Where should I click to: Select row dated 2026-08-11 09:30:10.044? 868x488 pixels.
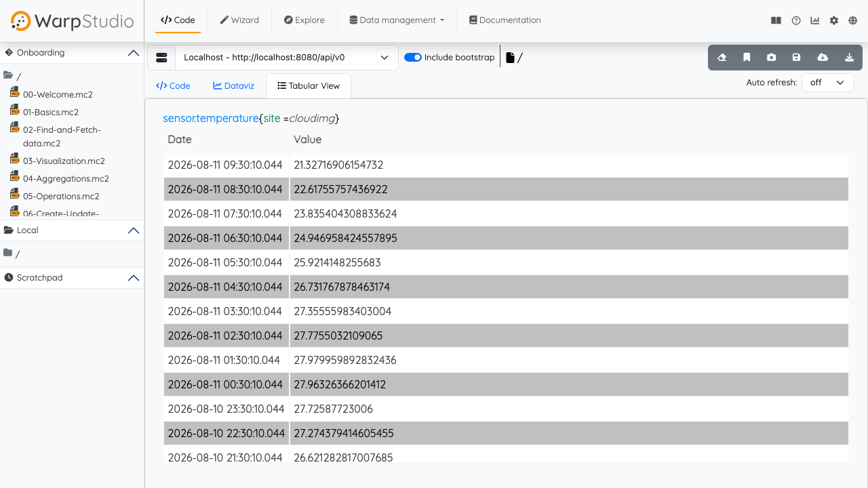click(x=506, y=165)
